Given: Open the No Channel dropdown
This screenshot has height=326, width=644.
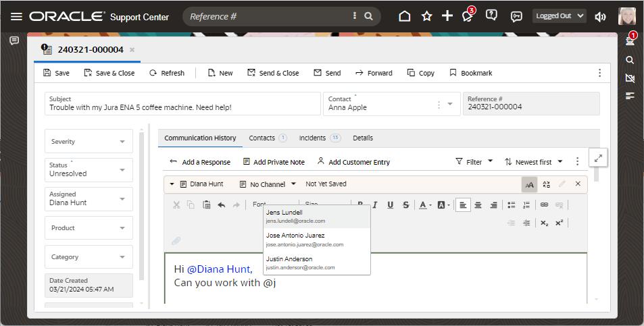Looking at the screenshot, I should pos(268,184).
